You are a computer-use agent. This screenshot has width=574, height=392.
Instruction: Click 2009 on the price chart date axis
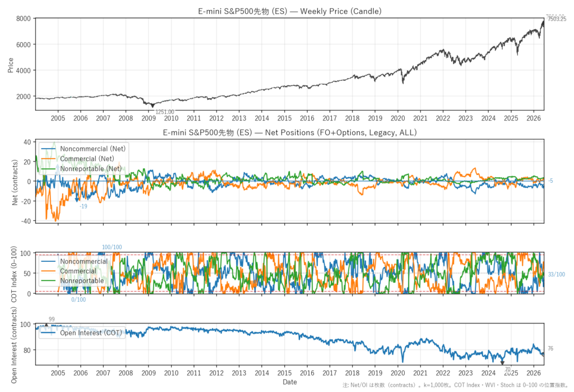click(148, 118)
